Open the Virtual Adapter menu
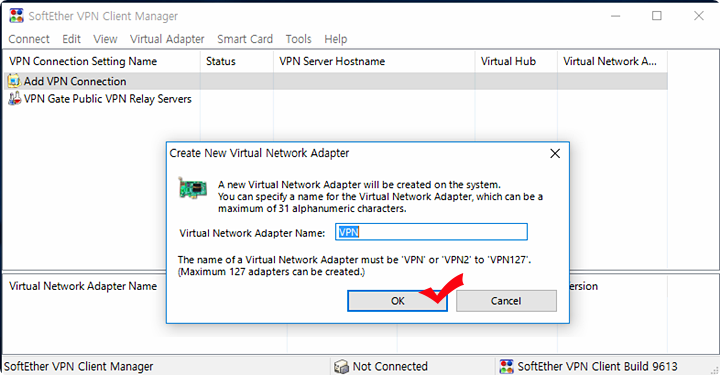The height and width of the screenshot is (375, 720). coord(167,39)
